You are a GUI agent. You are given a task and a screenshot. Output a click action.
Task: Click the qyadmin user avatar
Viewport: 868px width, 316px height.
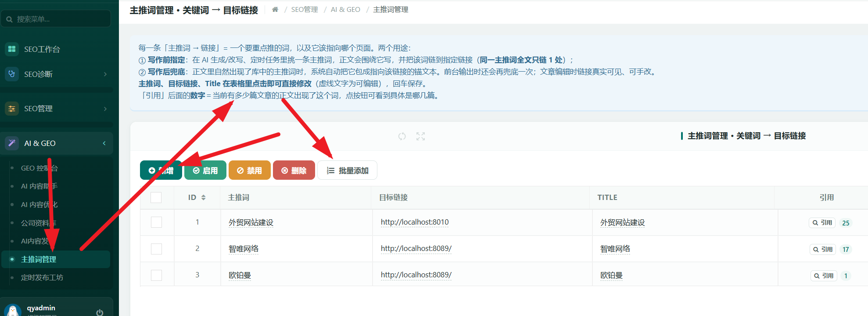[x=13, y=310]
